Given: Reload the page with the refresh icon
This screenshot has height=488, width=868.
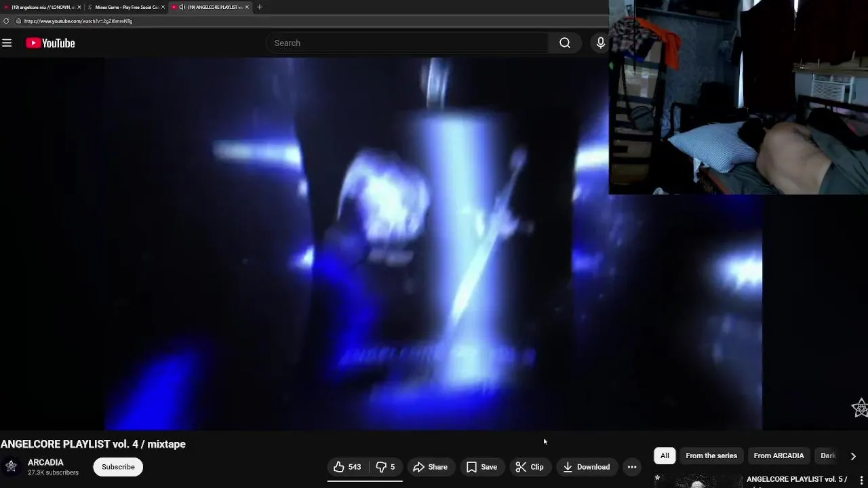Looking at the screenshot, I should click(6, 21).
